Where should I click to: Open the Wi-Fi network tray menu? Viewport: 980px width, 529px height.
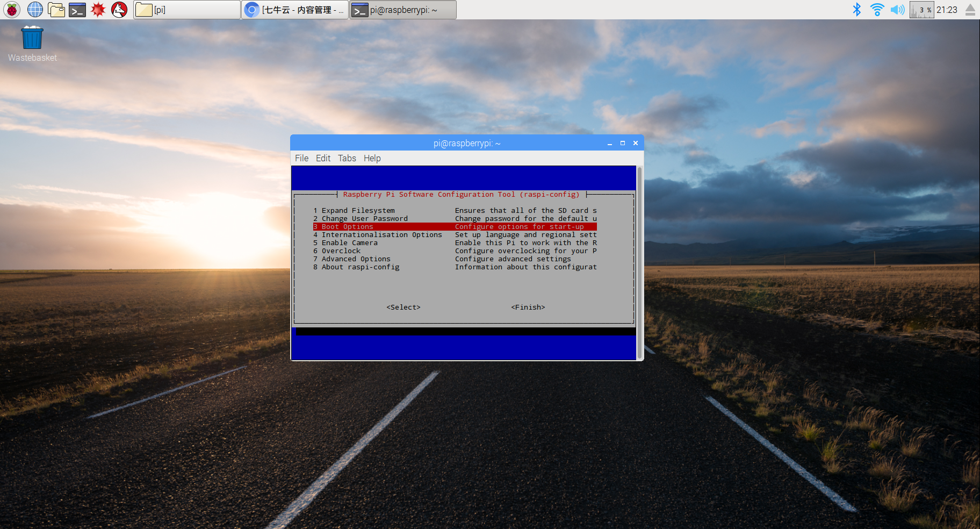(x=877, y=10)
